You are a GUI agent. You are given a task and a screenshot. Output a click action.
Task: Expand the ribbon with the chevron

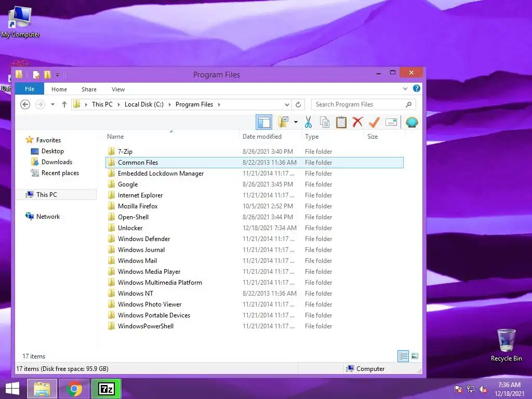[405, 89]
